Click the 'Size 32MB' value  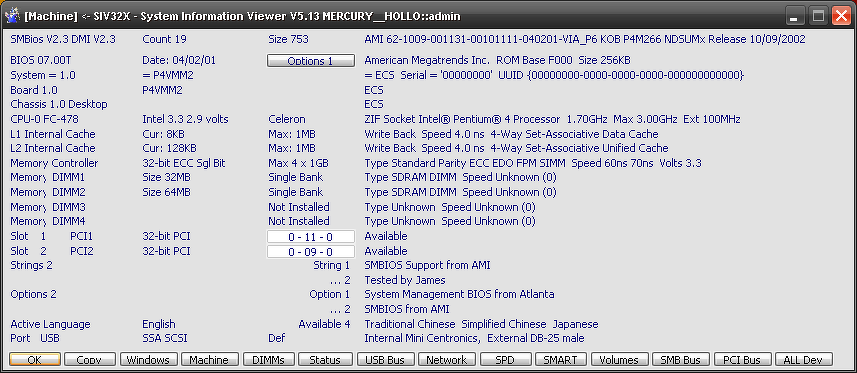166,177
